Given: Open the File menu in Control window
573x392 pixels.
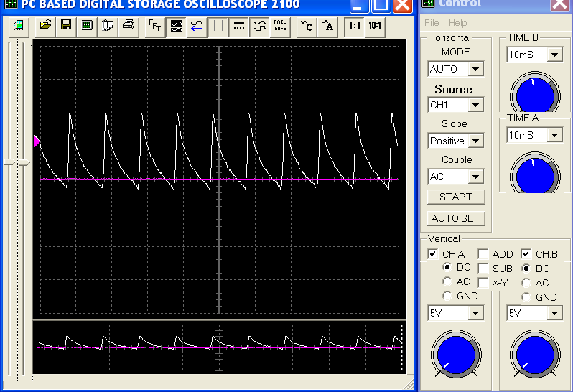Looking at the screenshot, I should coord(432,23).
